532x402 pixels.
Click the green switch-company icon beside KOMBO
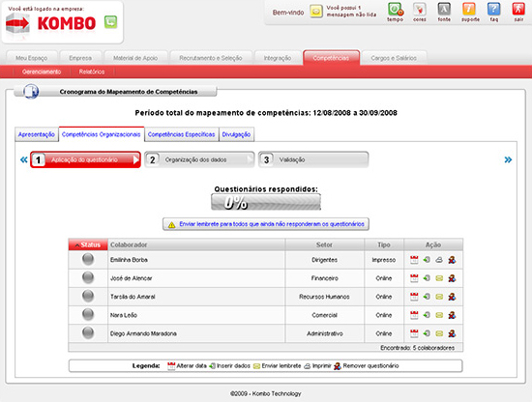coord(110,22)
